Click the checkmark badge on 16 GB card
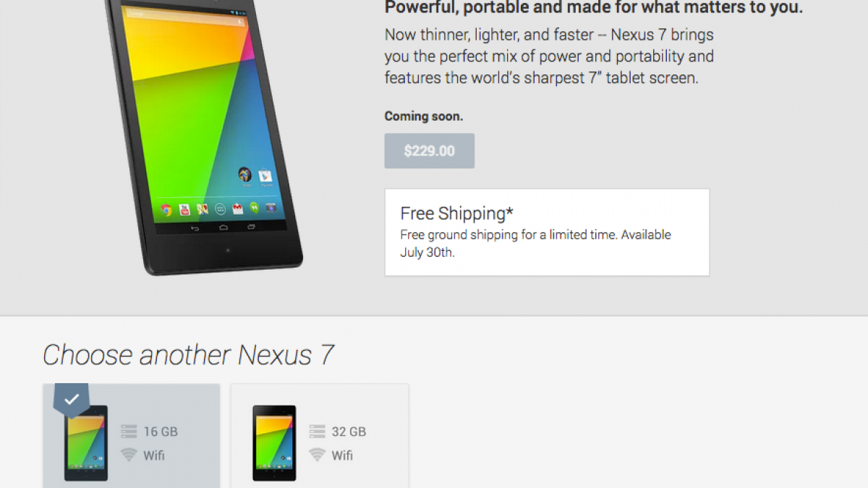 72,399
